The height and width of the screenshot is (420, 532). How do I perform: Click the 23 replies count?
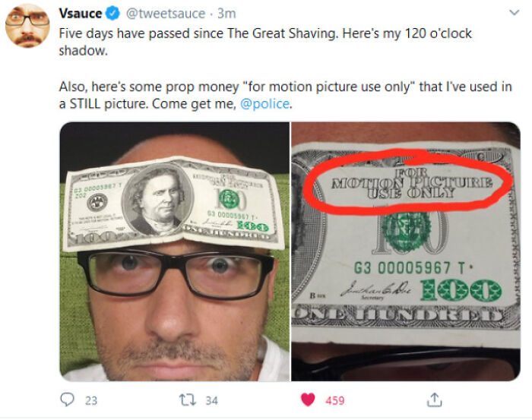(x=91, y=401)
